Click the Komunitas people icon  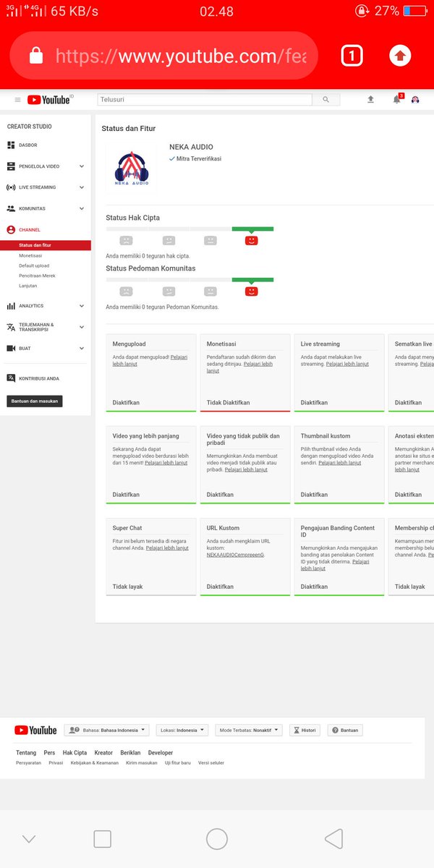(11, 208)
